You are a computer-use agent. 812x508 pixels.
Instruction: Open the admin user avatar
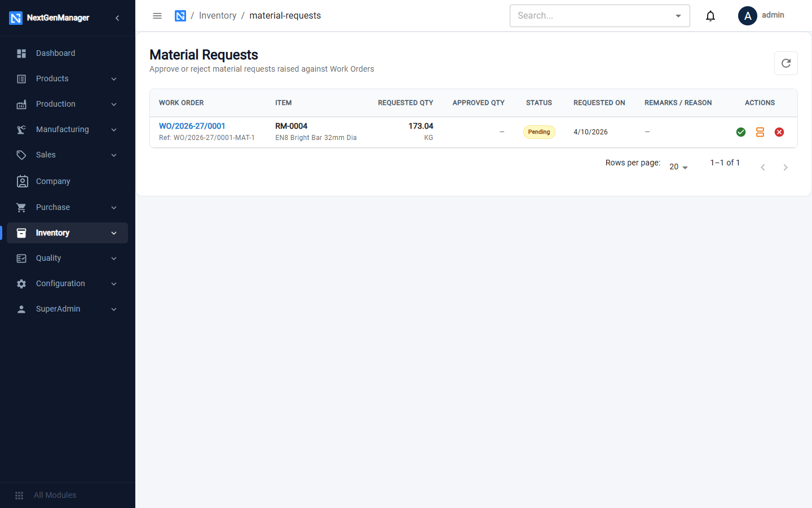pyautogui.click(x=748, y=16)
